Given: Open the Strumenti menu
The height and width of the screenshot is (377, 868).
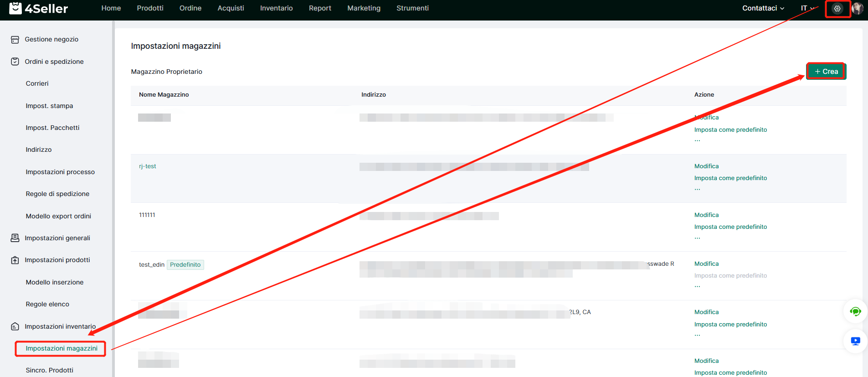Looking at the screenshot, I should coord(412,8).
